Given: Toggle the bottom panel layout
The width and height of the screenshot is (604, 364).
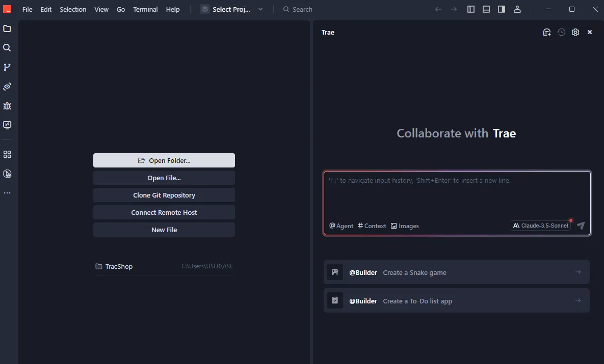Looking at the screenshot, I should coord(486,9).
